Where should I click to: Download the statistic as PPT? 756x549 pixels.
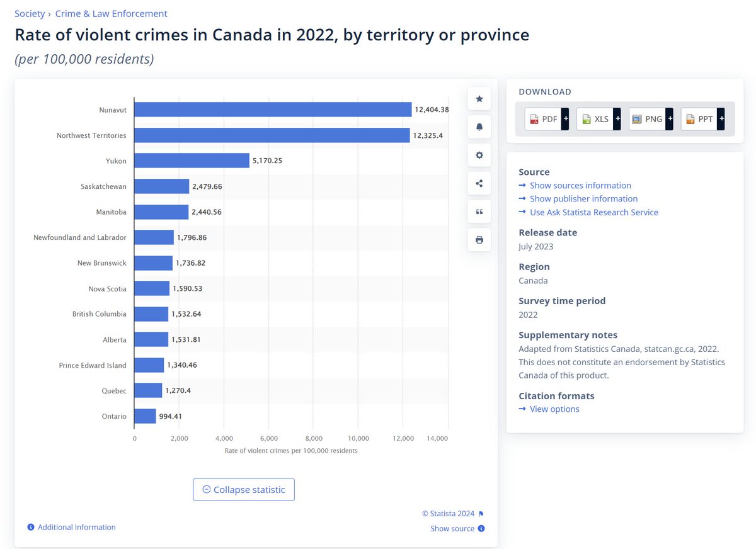pos(703,118)
